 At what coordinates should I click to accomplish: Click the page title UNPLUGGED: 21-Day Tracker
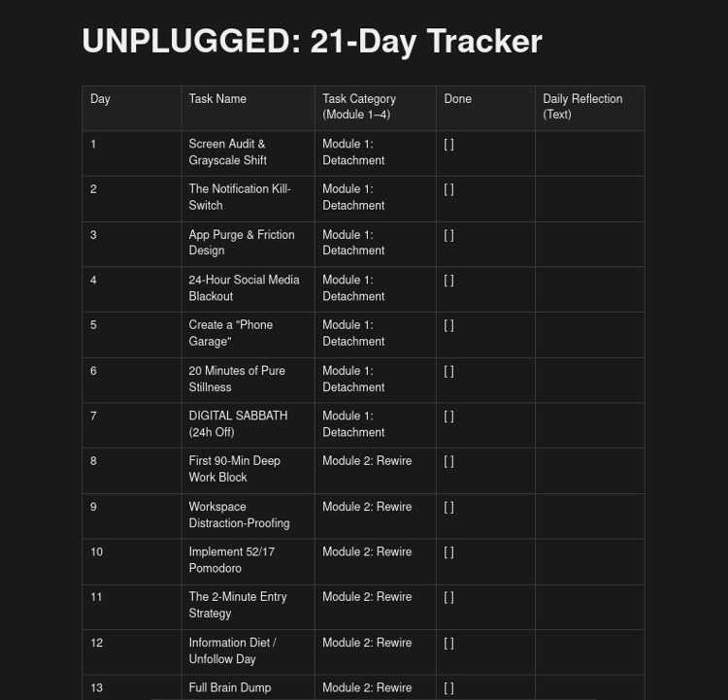point(312,42)
